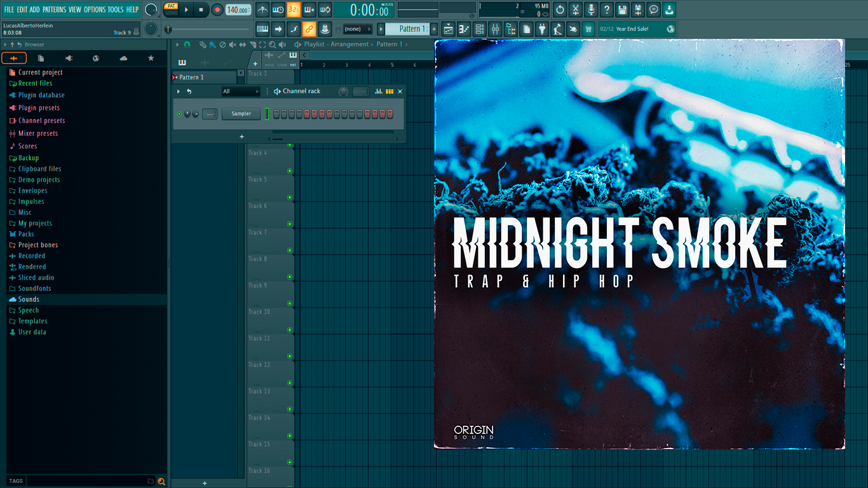Click the Sampler channel button
Viewport: 868px width, 488px height.
click(241, 114)
